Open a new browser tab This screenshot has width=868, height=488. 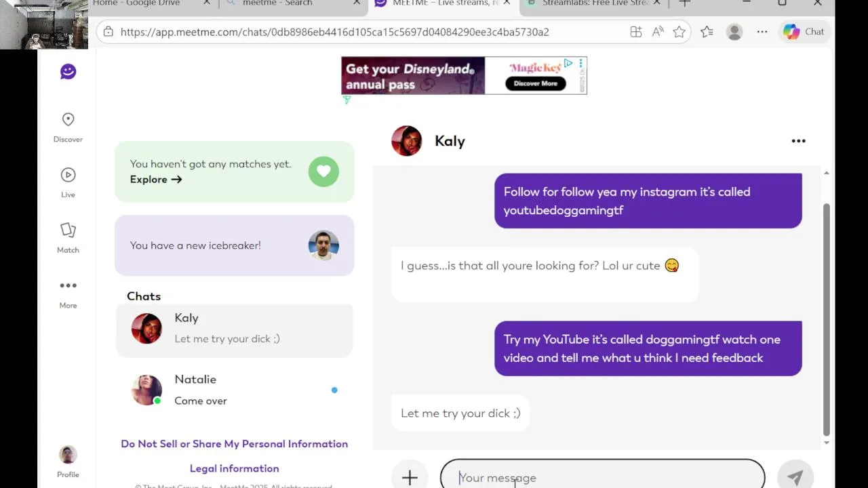(x=685, y=3)
